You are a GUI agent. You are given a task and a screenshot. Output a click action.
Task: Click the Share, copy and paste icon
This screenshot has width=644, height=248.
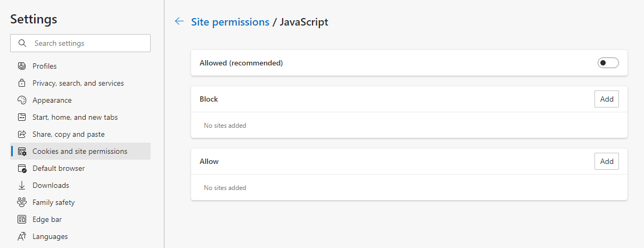(x=22, y=134)
